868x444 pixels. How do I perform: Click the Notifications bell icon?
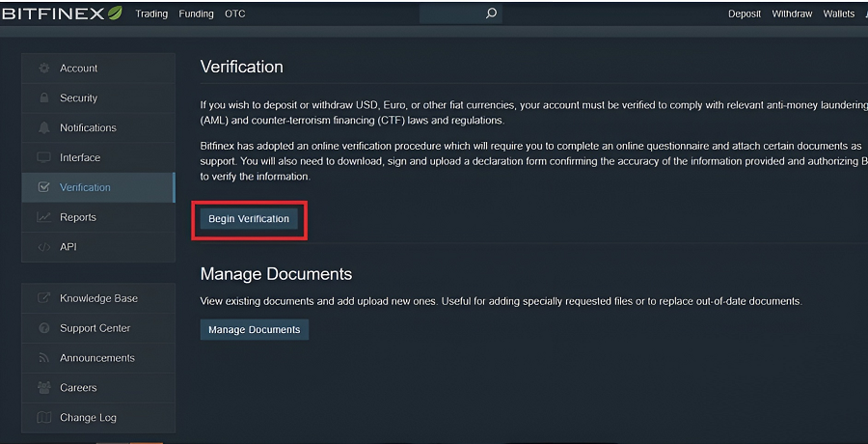[43, 128]
